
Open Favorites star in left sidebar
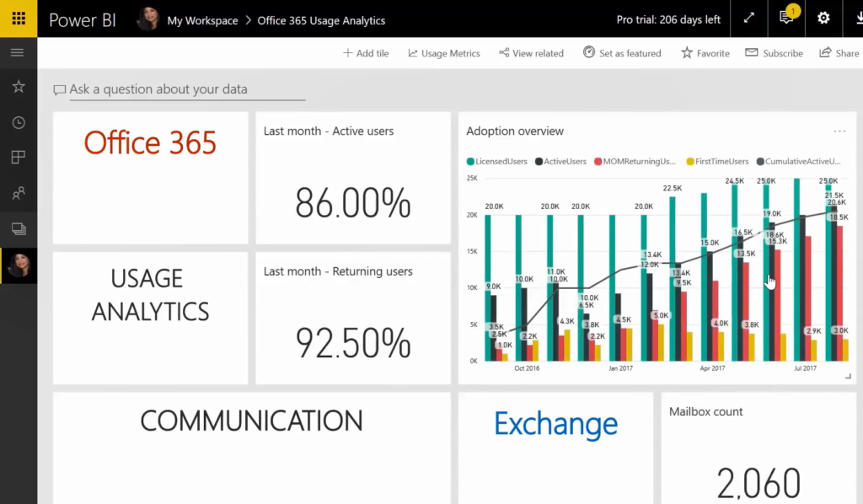[19, 86]
